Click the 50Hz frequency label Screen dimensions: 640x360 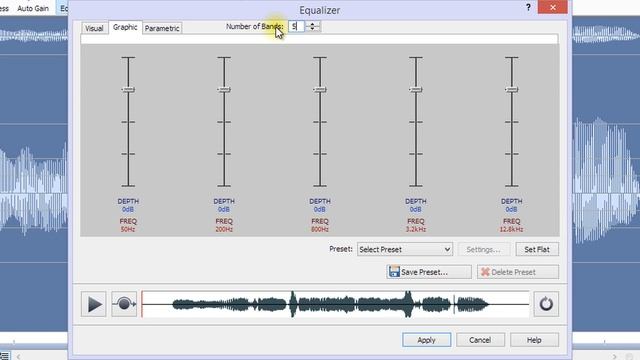coord(128,229)
